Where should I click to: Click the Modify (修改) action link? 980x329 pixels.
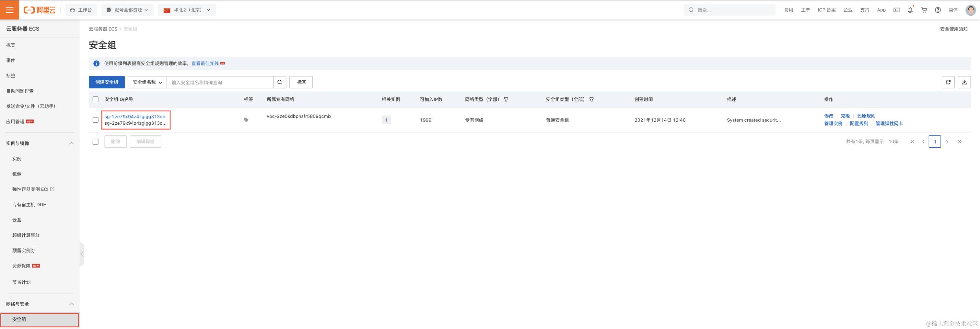click(x=829, y=116)
